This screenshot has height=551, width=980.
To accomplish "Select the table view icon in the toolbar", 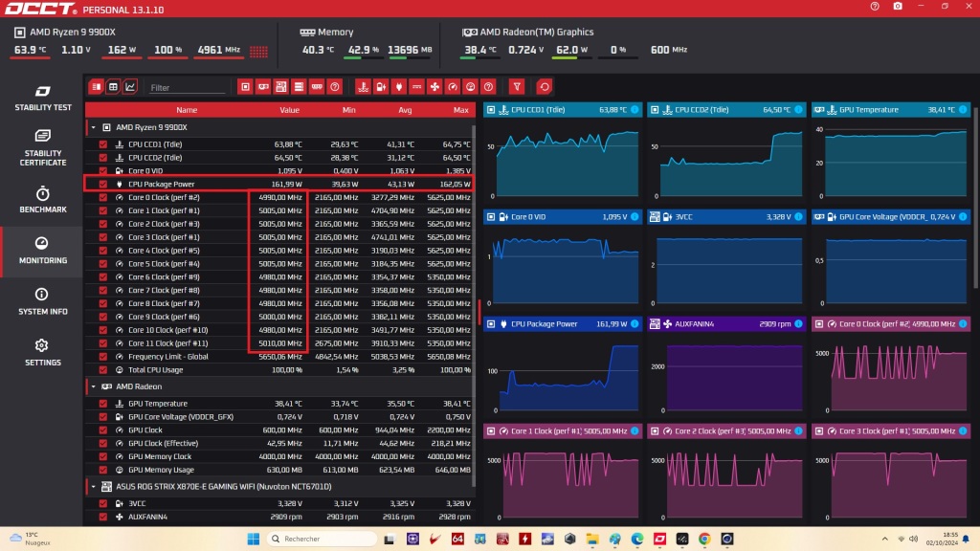I will (112, 86).
